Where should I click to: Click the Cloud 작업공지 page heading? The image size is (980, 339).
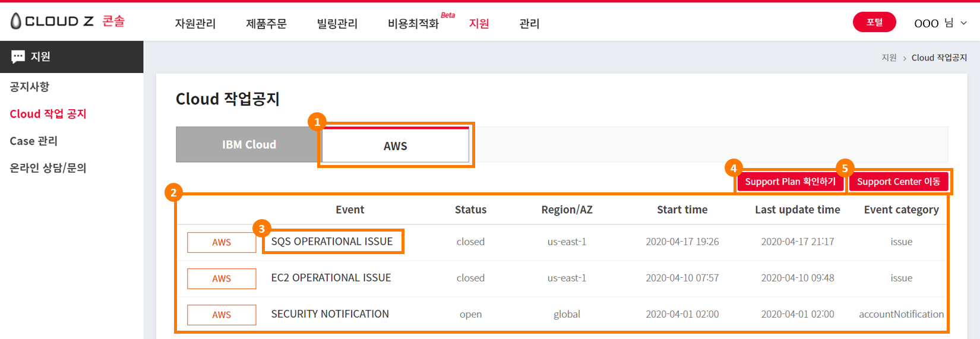pos(227,99)
